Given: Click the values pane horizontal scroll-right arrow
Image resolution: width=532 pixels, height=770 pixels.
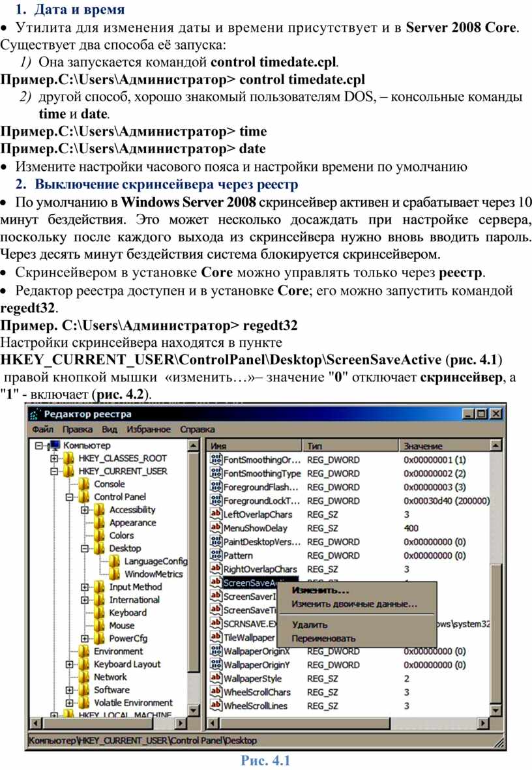Looking at the screenshot, I should 484,723.
